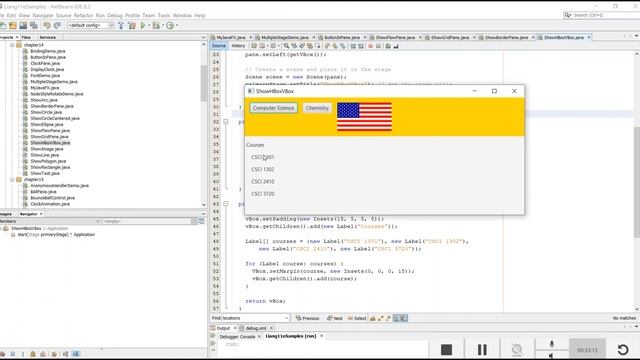Switch to the History view tab

click(x=238, y=46)
